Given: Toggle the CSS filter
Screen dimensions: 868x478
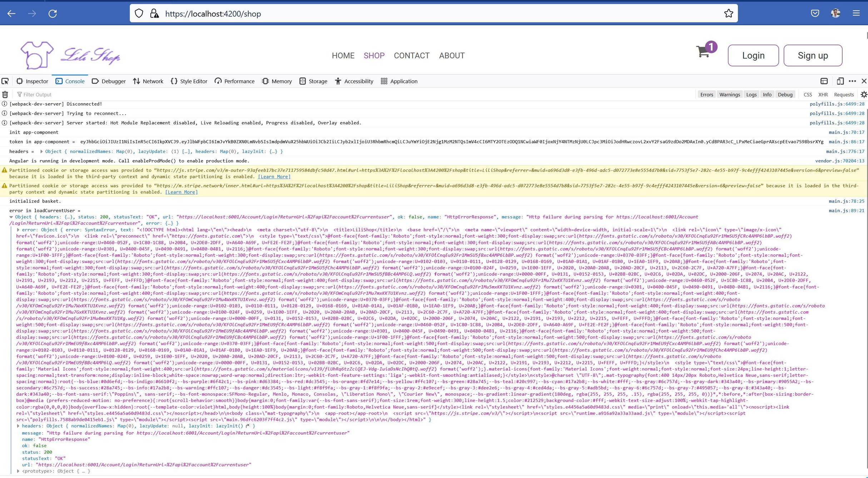Looking at the screenshot, I should tap(808, 94).
